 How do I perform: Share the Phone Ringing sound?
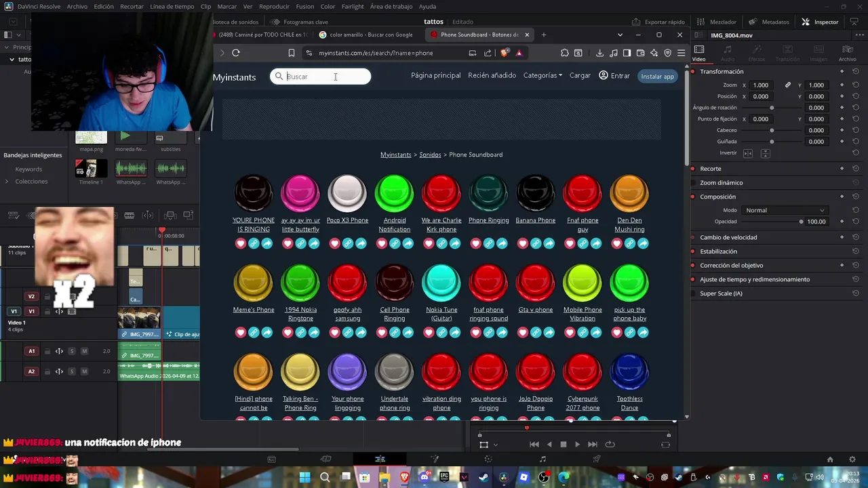(502, 243)
